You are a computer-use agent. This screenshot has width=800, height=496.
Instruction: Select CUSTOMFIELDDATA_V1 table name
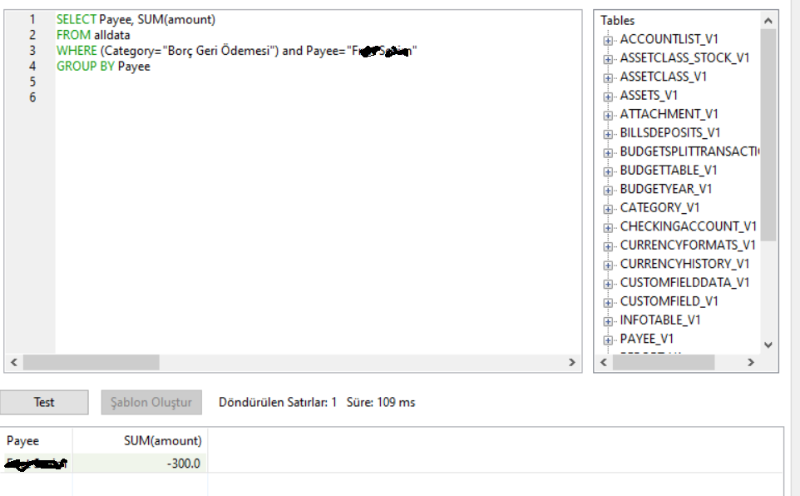pos(684,283)
